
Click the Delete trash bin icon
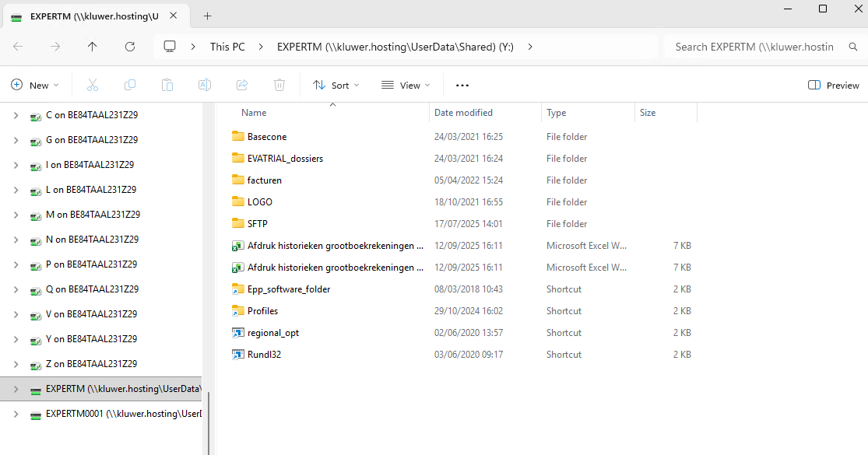279,86
